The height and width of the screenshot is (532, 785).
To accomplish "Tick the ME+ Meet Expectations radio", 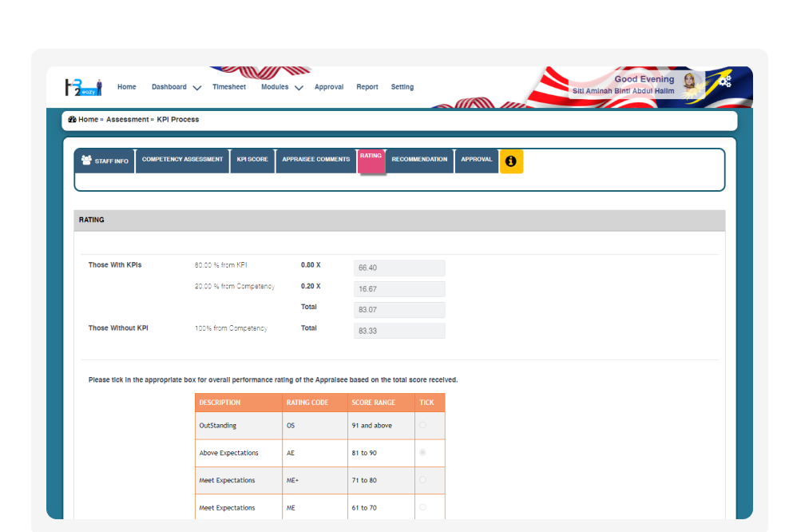I will [x=422, y=480].
